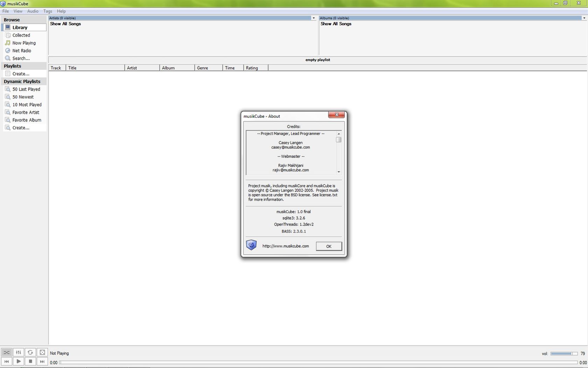Open the Albums pane dropdown arrow

[x=584, y=18]
